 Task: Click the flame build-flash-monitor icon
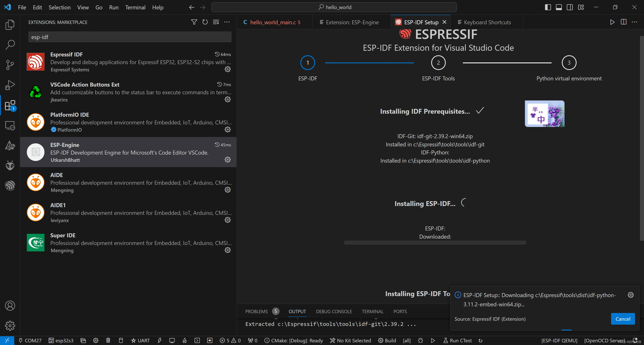click(x=184, y=340)
